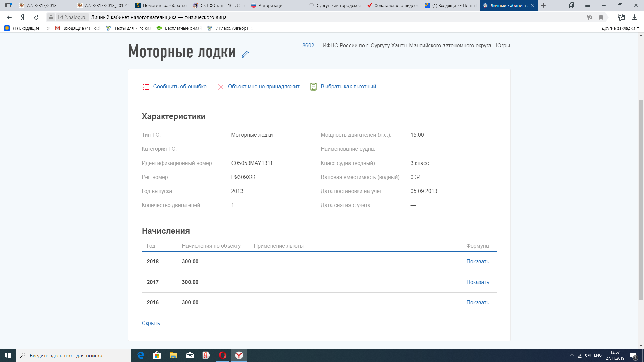Expand the Другие закладки bookmarks dropdown
This screenshot has height=362, width=644.
point(620,28)
